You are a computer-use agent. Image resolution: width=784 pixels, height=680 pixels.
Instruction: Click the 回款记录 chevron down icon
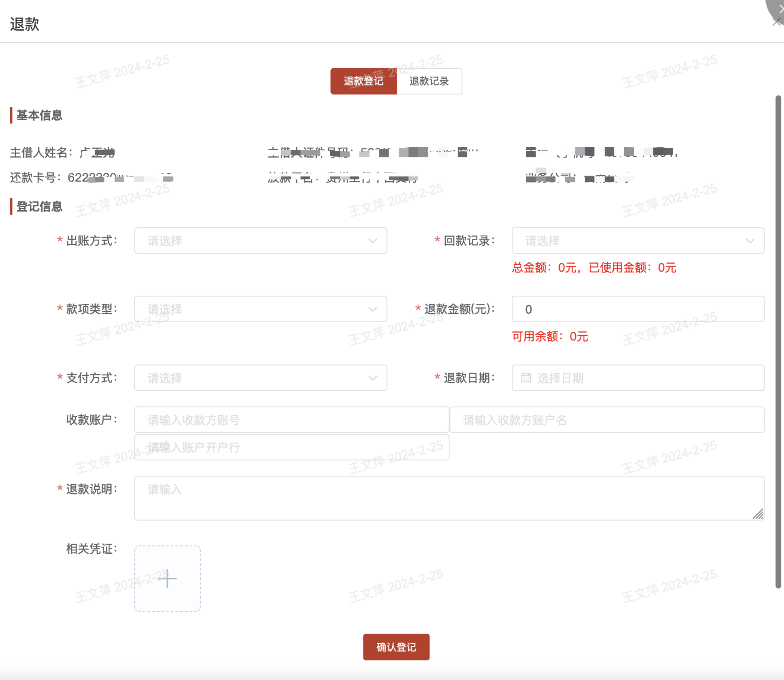(x=750, y=241)
